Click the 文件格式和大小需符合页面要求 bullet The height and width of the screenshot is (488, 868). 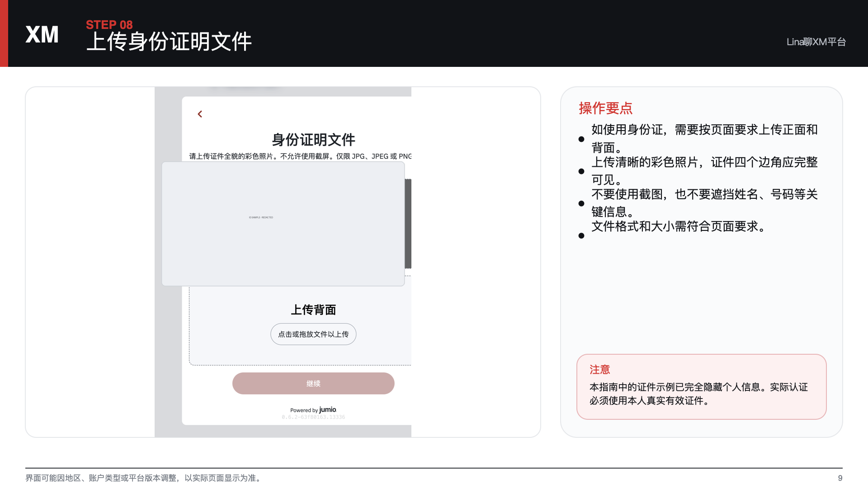click(679, 226)
